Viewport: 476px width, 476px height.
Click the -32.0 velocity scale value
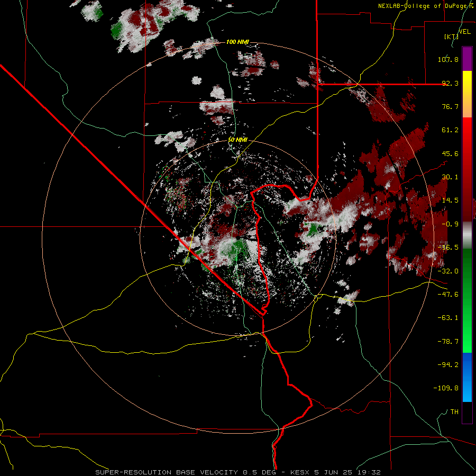pos(448,271)
